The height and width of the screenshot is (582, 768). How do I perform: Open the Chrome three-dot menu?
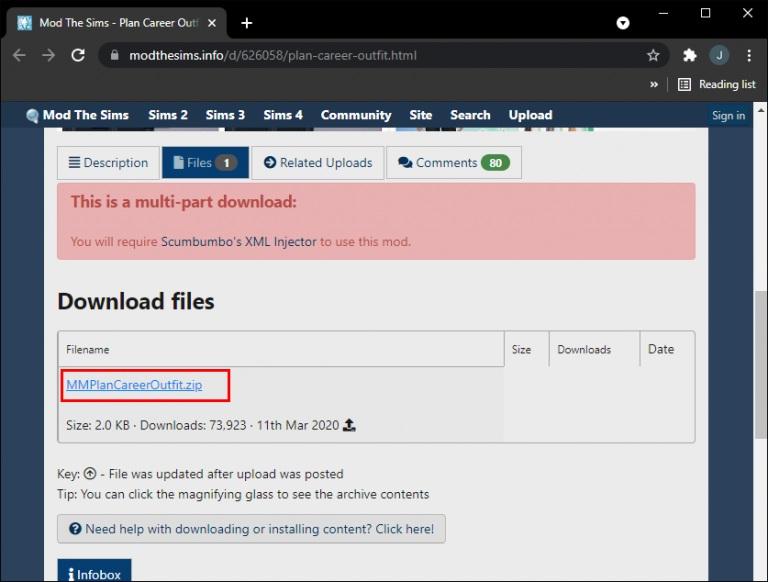click(x=747, y=56)
